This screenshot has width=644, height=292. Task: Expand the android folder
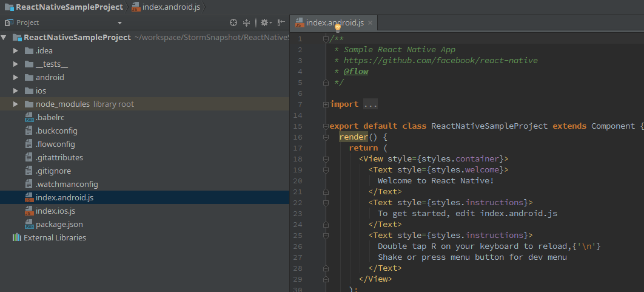pos(16,78)
